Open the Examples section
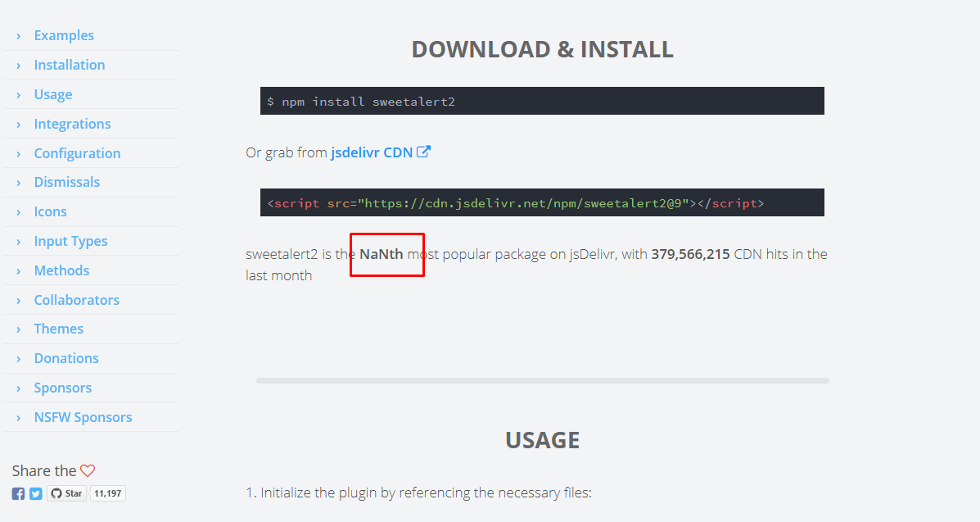This screenshot has height=522, width=980. pos(64,35)
